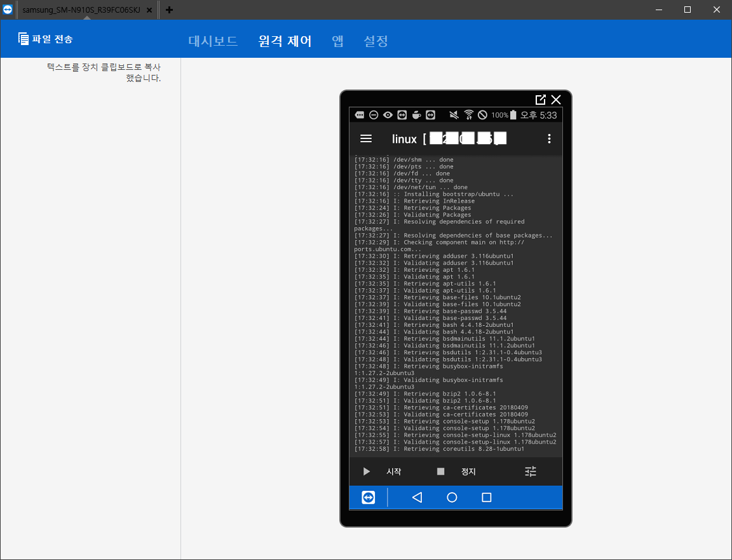Tap the Android back button

417,498
